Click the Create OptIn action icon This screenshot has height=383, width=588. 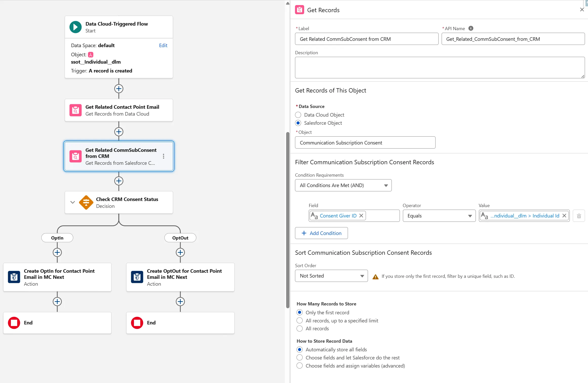[14, 277]
